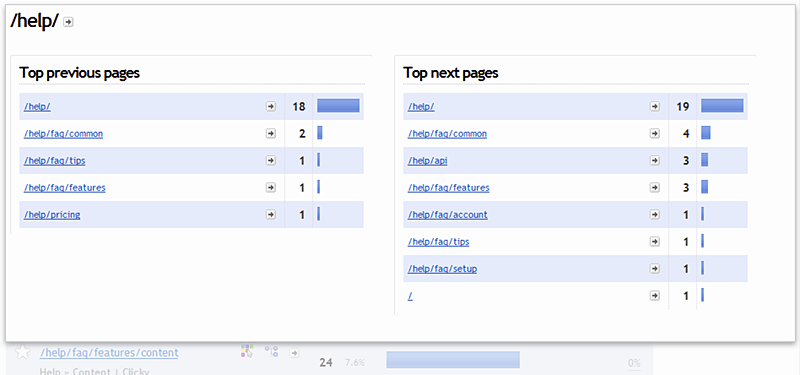Open /help/faq/tips link in Top next pages
This screenshot has width=800, height=375.
(x=438, y=242)
